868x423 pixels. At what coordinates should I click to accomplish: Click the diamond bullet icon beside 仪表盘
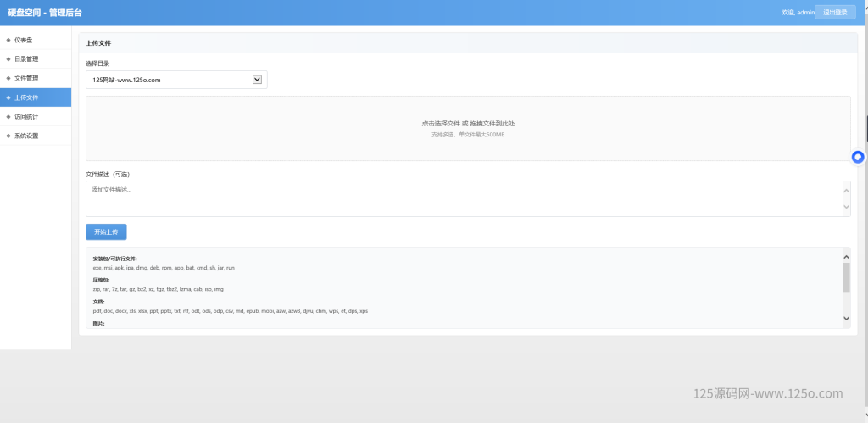8,40
